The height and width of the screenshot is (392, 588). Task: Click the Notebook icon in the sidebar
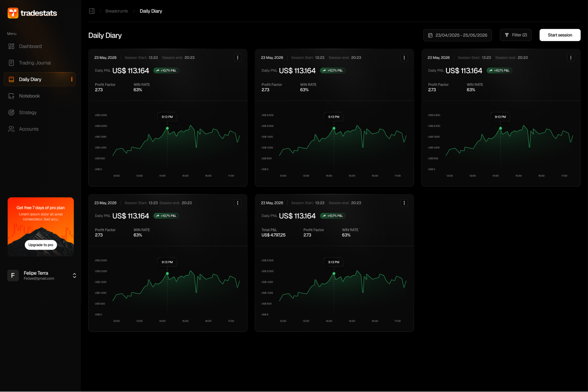tap(12, 96)
